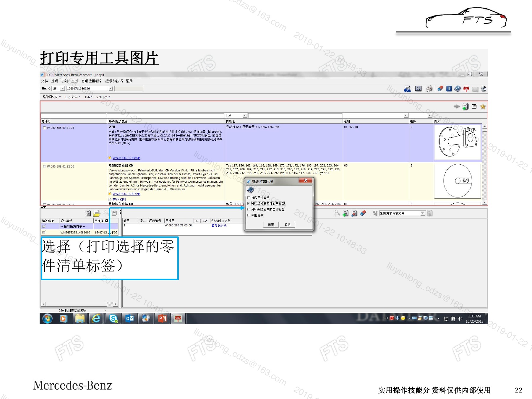Open the 1569471L086626 VIN dropdown
Image resolution: width=532 pixels, height=399 pixels.
111,88
